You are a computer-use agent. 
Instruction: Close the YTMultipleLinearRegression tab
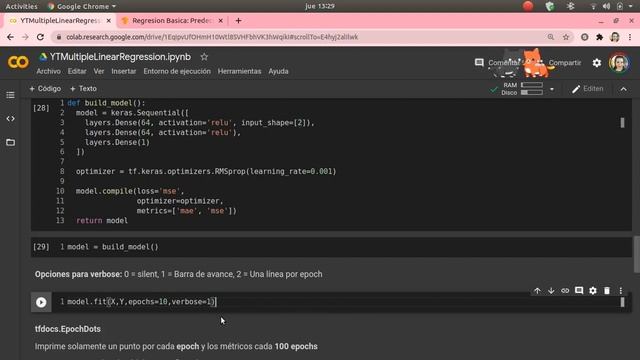(x=109, y=20)
